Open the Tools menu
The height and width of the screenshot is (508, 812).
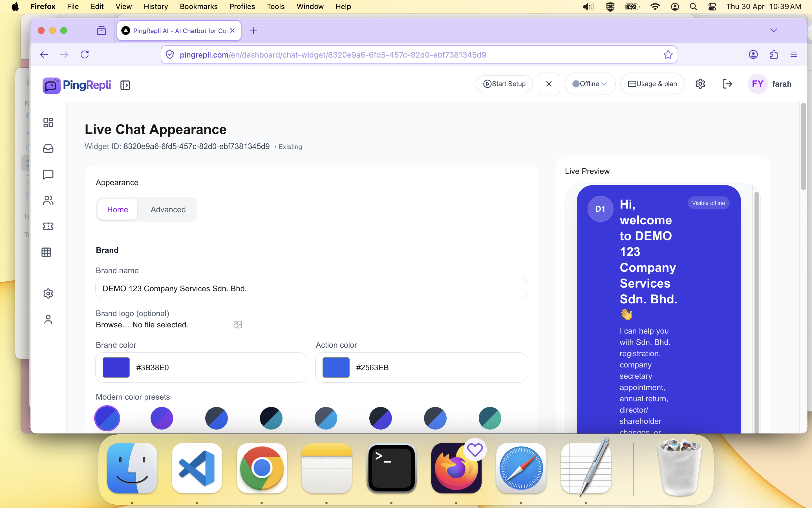275,7
